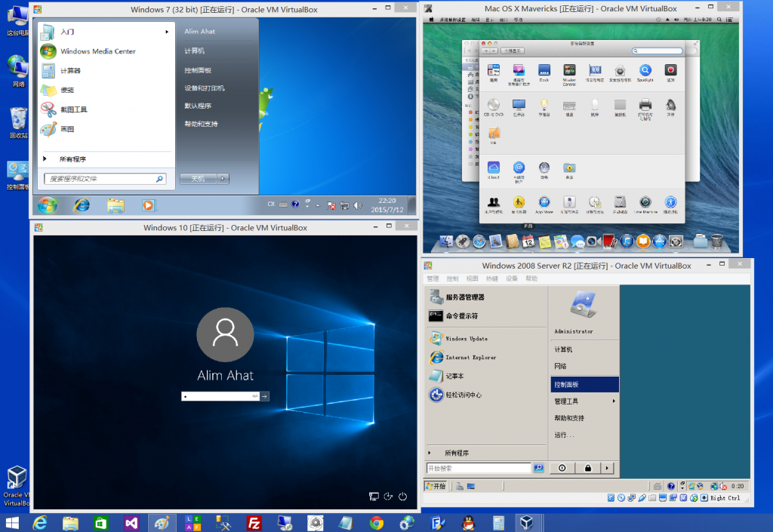Submit password arrow on Windows 10 login
This screenshot has width=773, height=532.
(265, 396)
